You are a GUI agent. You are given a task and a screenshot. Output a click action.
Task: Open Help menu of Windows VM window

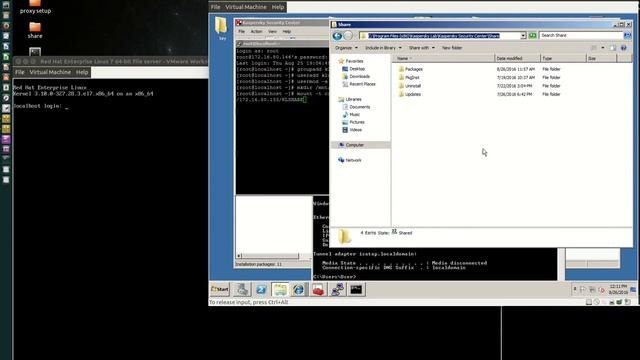(x=278, y=7)
